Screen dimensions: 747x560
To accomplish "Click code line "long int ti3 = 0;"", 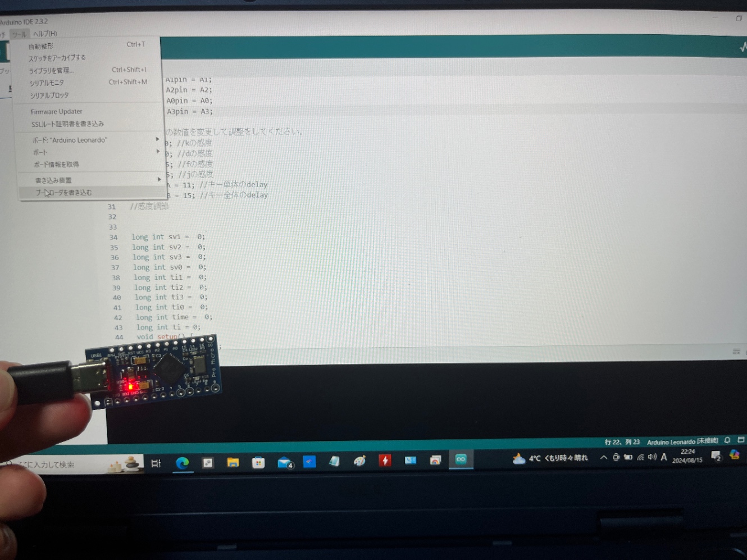I will coord(171,297).
